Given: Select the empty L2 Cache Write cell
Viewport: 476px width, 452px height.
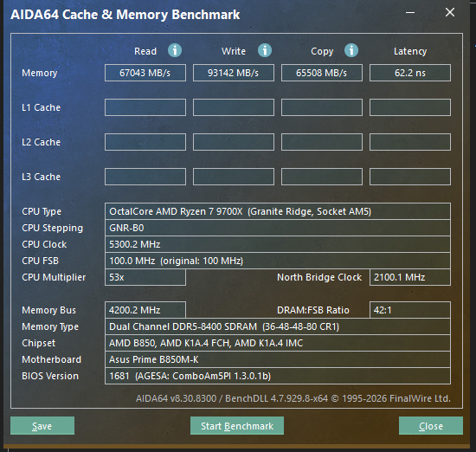Looking at the screenshot, I should (x=234, y=142).
